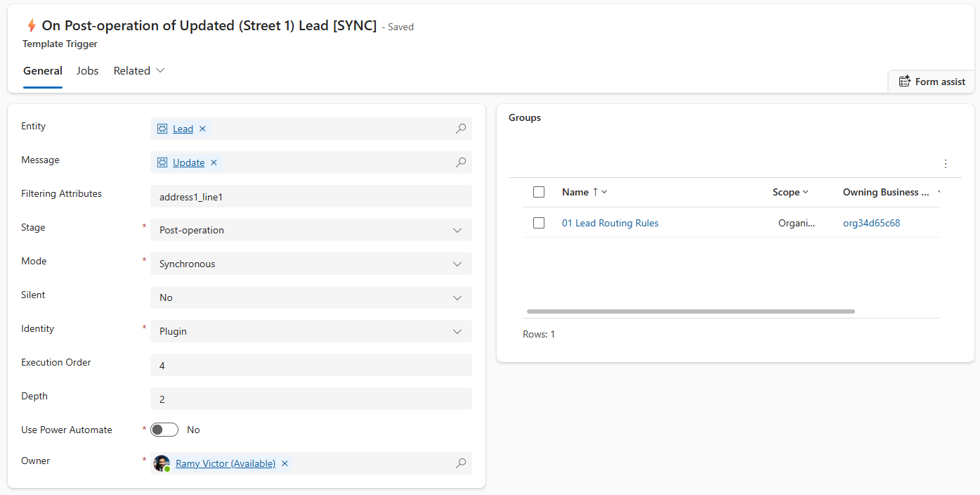Open Groups grid more commands menu
The width and height of the screenshot is (980, 495).
coord(945,164)
